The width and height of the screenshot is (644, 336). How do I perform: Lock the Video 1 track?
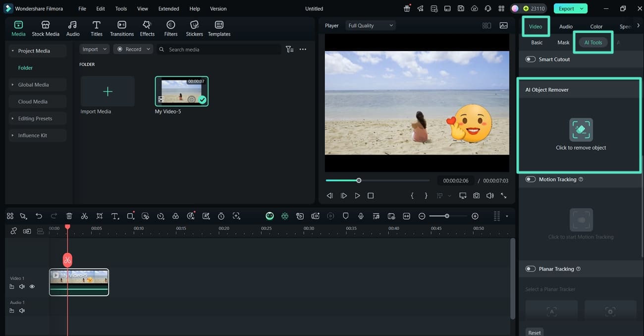(x=12, y=287)
